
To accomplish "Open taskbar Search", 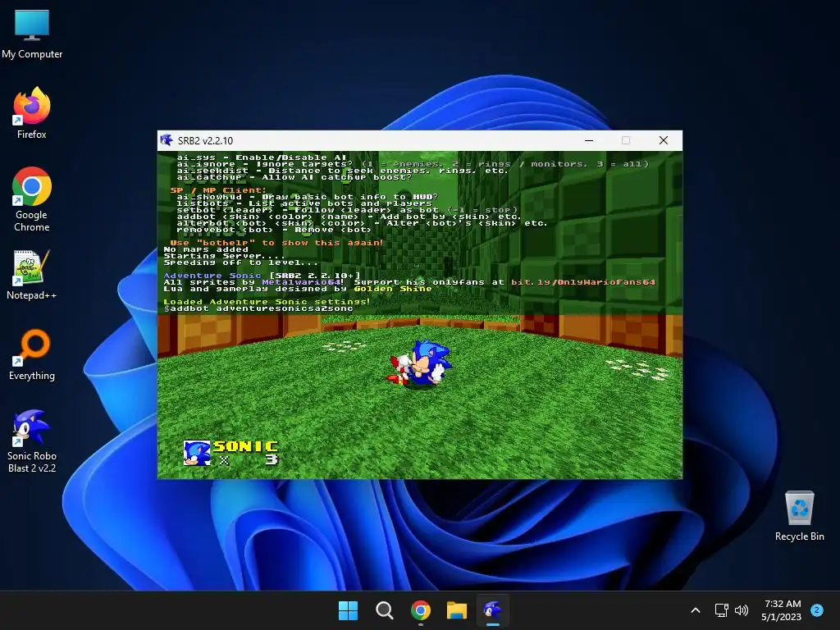I will [384, 610].
